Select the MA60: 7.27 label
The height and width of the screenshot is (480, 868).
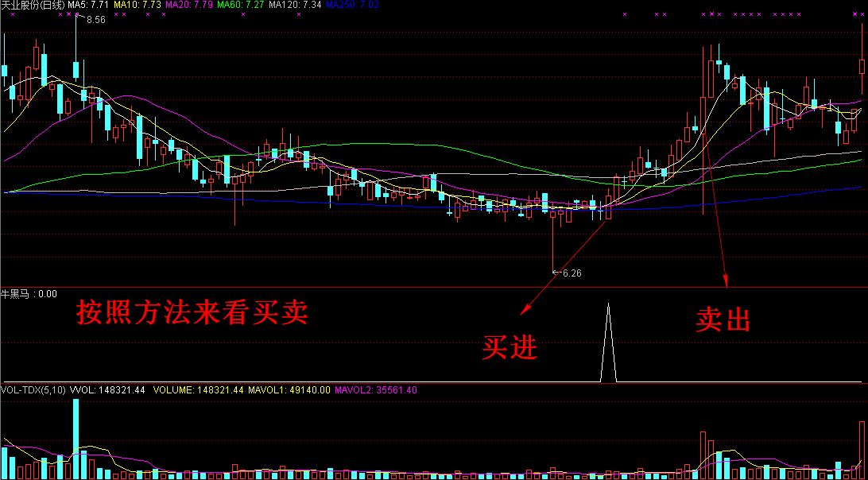(242, 5)
